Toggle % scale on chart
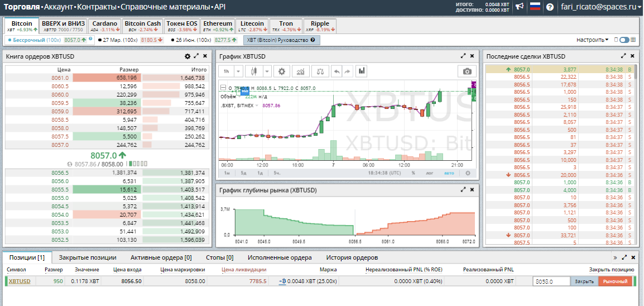The width and height of the screenshot is (644, 306). click(x=413, y=173)
